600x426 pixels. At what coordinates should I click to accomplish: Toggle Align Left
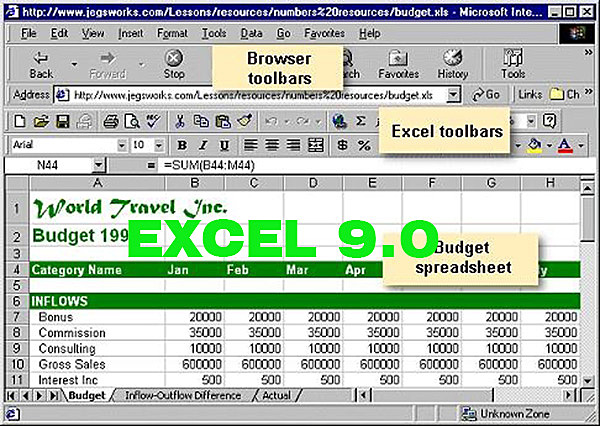[x=251, y=145]
